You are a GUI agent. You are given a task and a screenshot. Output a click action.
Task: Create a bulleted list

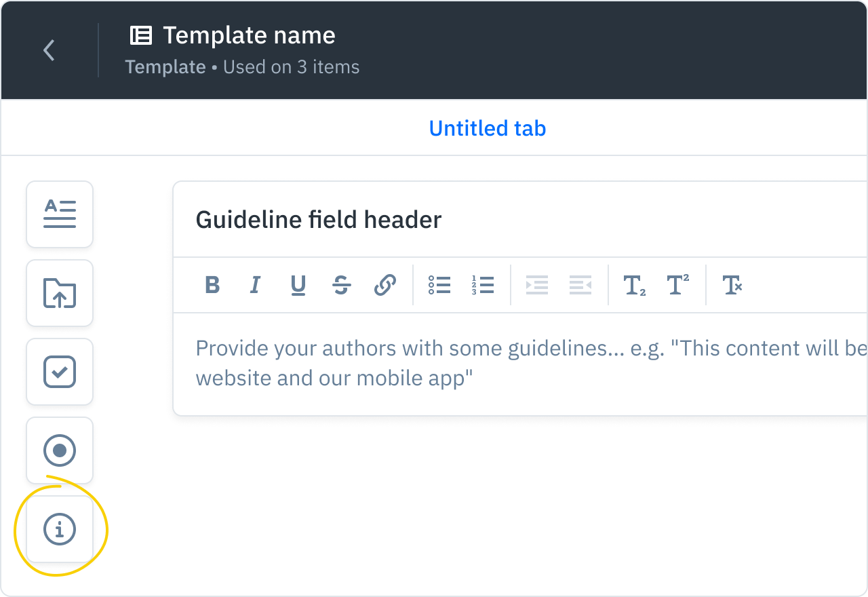click(x=439, y=285)
